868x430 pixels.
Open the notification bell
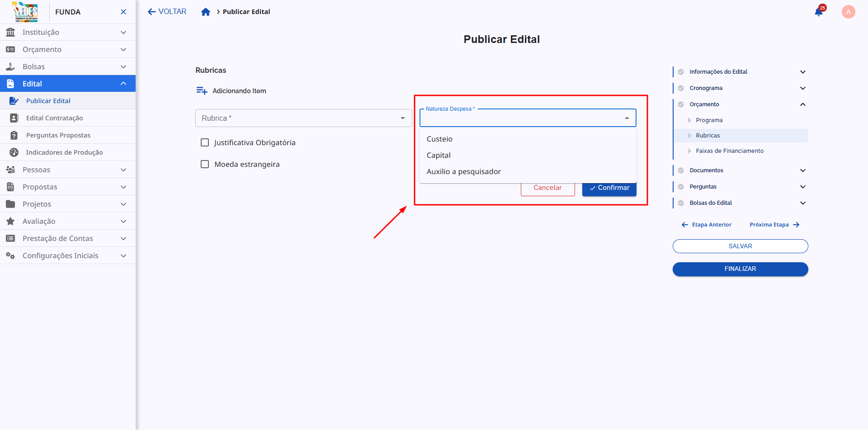[x=818, y=12]
